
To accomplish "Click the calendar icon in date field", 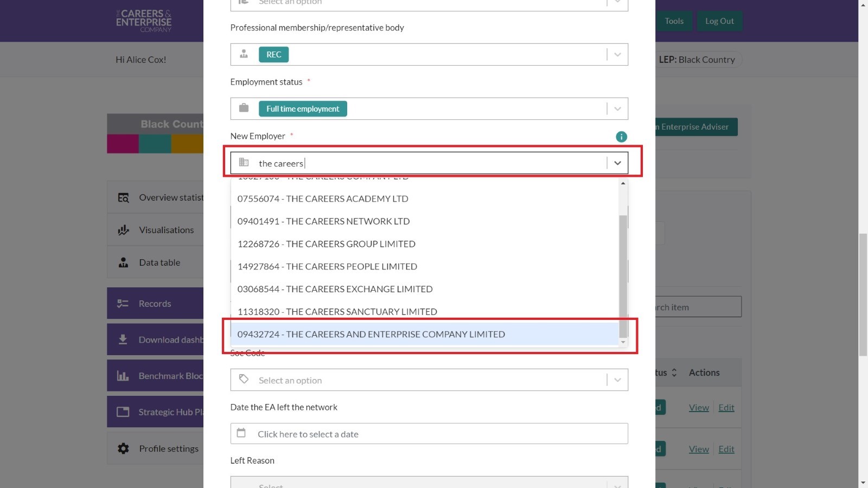I will point(241,433).
